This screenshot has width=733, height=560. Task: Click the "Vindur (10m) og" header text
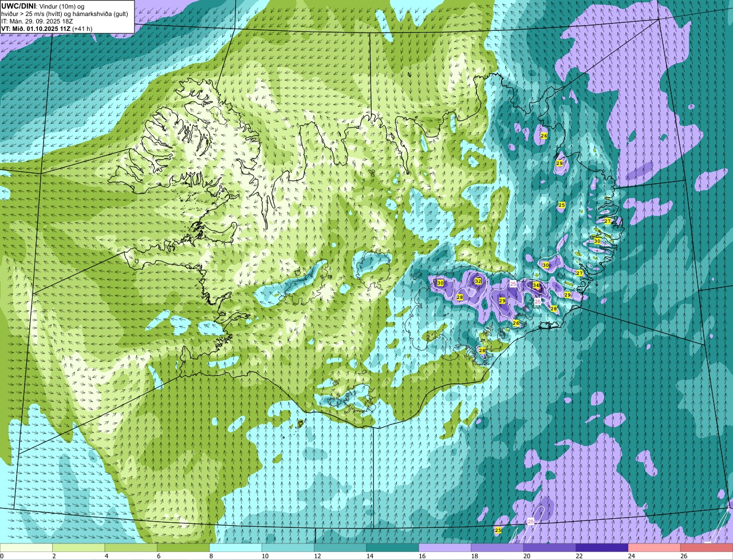coord(61,6)
